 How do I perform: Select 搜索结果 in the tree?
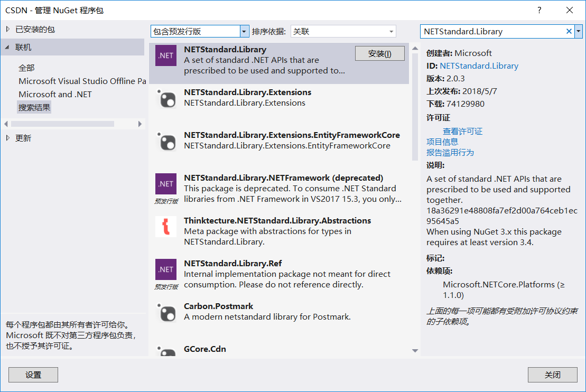pos(34,108)
